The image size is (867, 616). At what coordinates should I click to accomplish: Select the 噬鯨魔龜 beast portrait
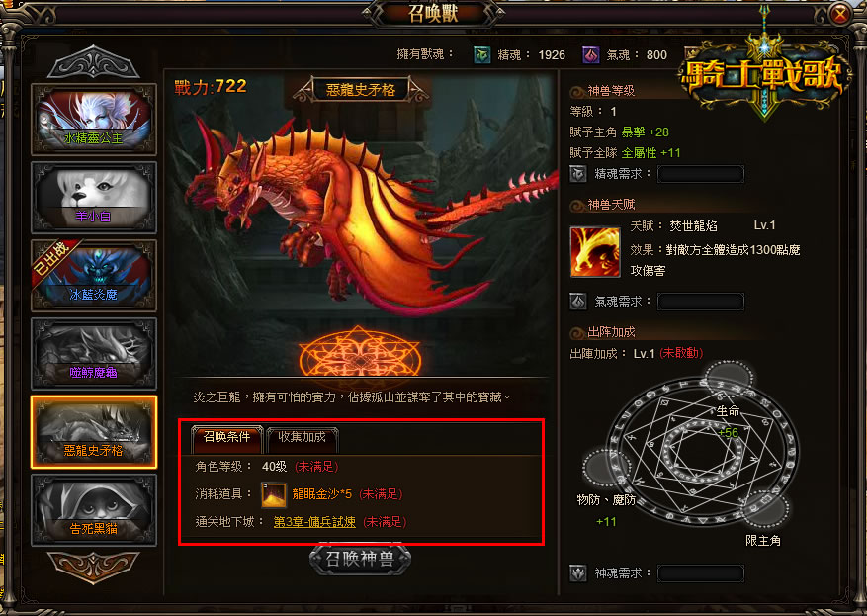pos(94,353)
